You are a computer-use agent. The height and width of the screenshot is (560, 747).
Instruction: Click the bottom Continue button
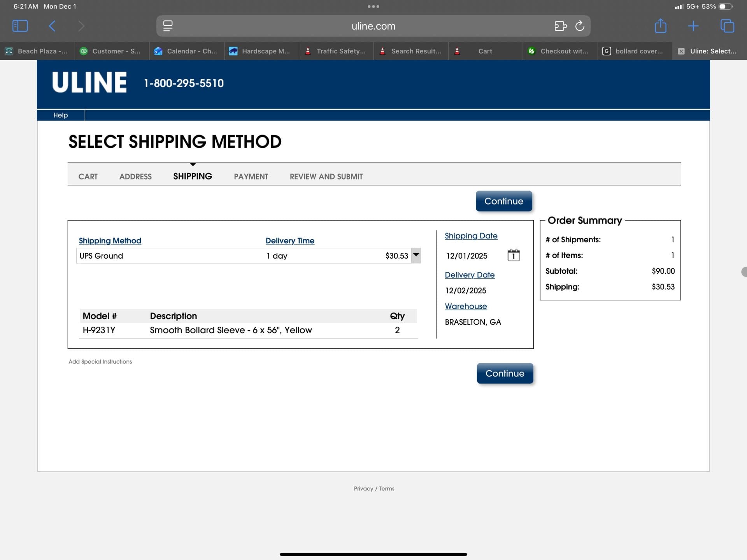505,373
